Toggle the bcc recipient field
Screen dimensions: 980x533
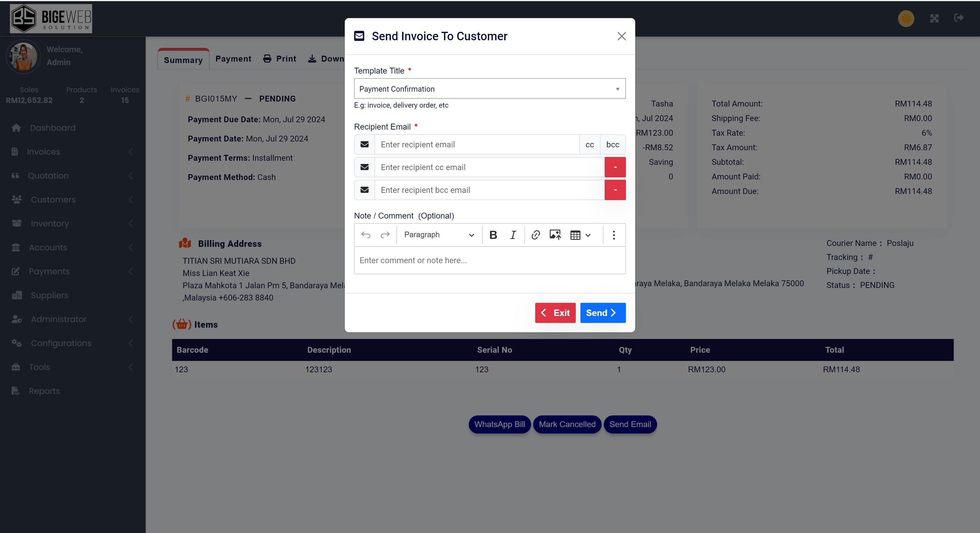612,145
